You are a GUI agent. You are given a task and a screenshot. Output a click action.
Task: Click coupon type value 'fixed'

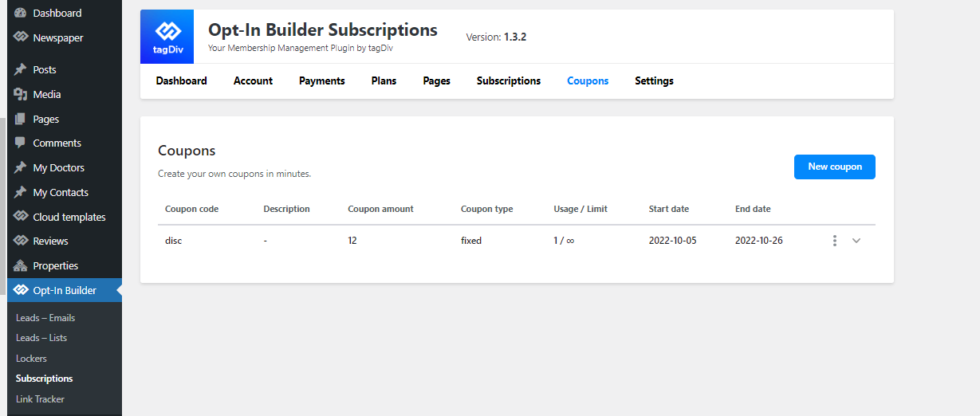(471, 241)
